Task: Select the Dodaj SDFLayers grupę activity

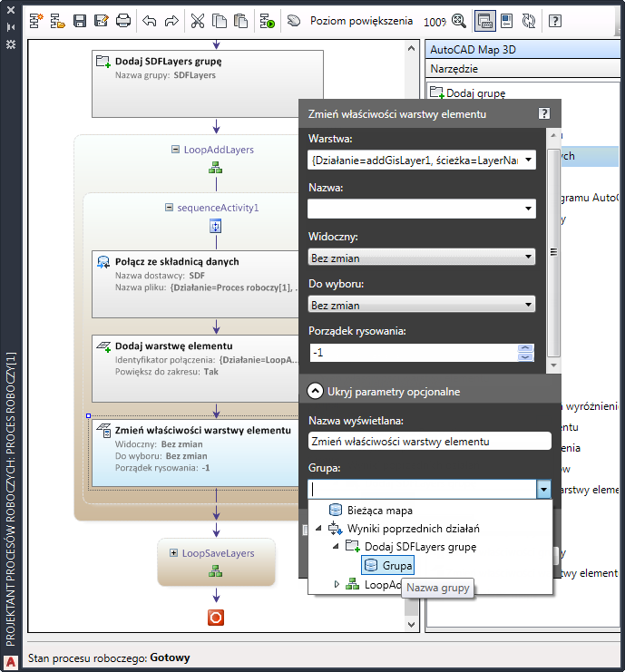Action: click(x=208, y=83)
